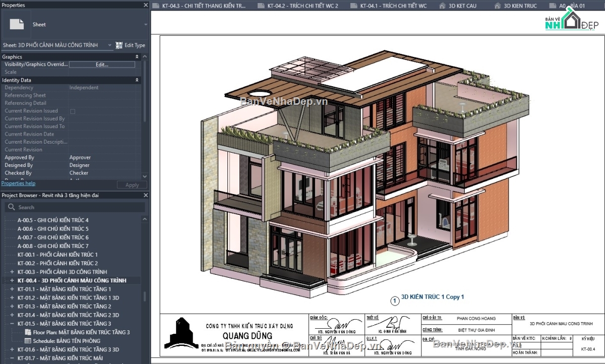Click the Visibility/Graphics Overrides Edit button
Image resolution: width=605 pixels, height=364 pixels.
[102, 65]
